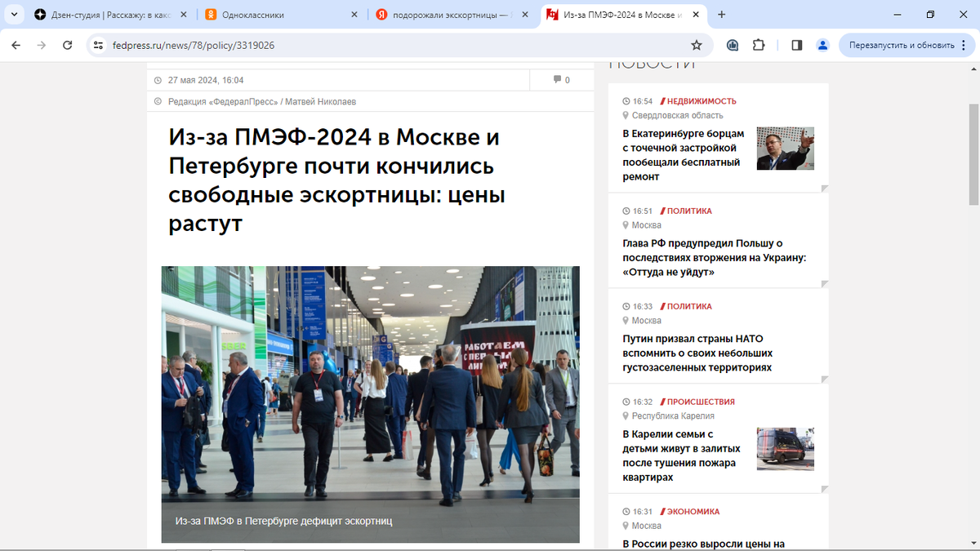Close the Одноклассники tab

354,15
